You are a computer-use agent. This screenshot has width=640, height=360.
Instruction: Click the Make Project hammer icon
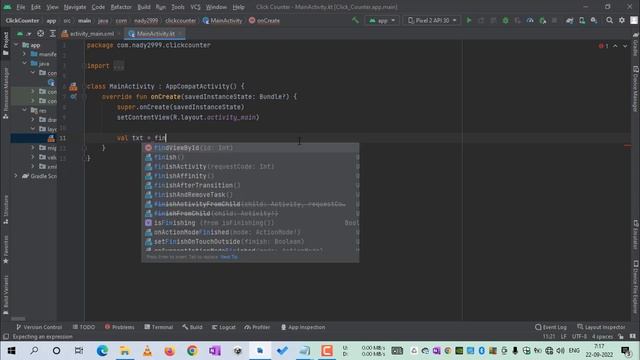tap(355, 20)
